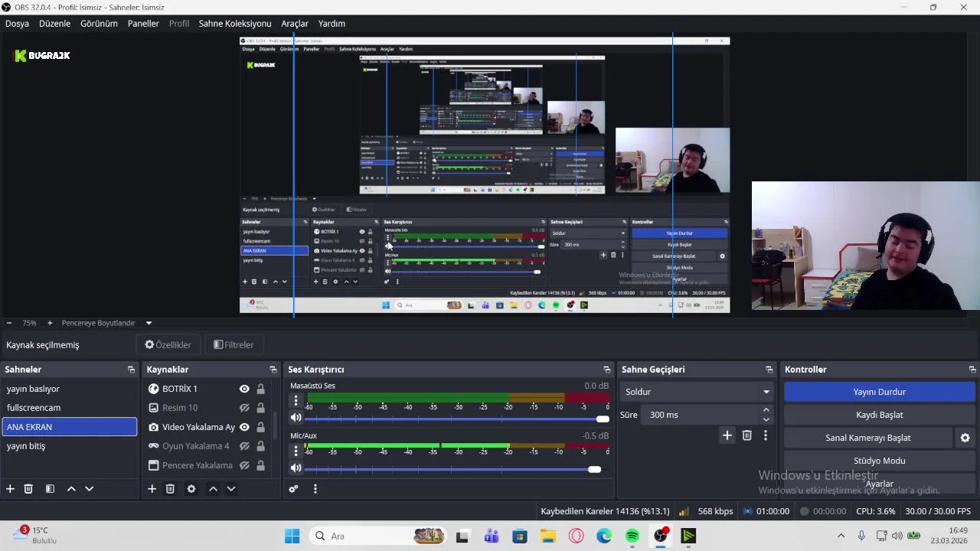Open Paneller menu
Image resolution: width=980 pixels, height=551 pixels.
143,24
